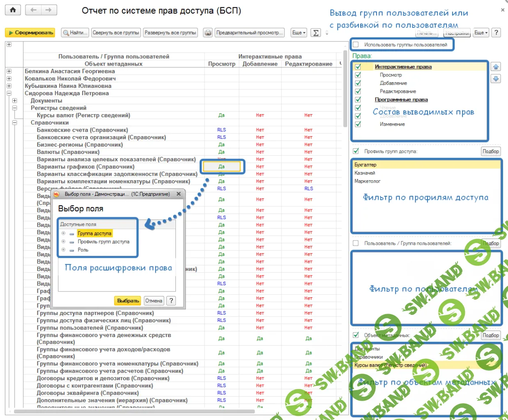Select Профиль групп доступа field
The height and width of the screenshot is (420, 508).
(103, 242)
